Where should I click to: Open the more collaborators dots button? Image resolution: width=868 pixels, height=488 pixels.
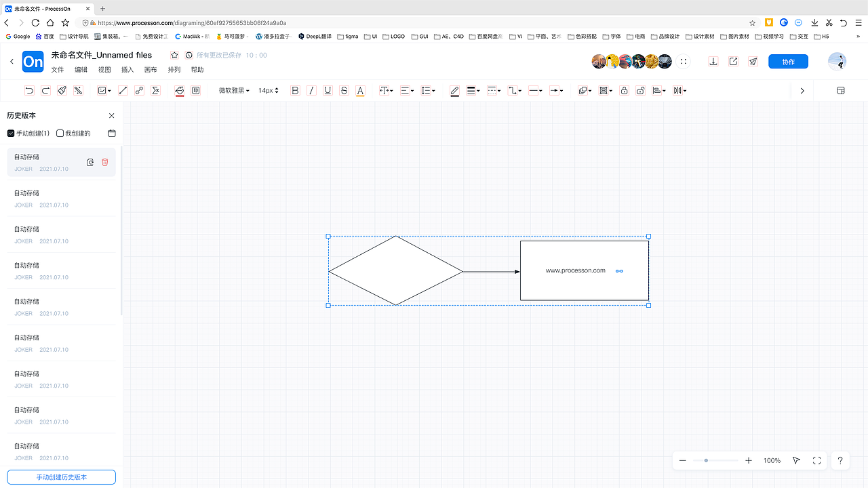click(684, 62)
